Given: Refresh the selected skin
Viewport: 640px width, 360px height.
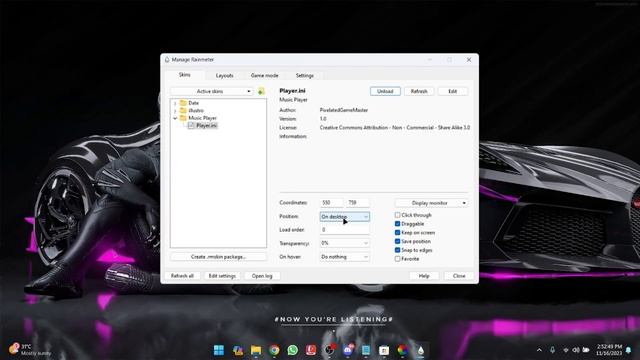Looking at the screenshot, I should (419, 91).
